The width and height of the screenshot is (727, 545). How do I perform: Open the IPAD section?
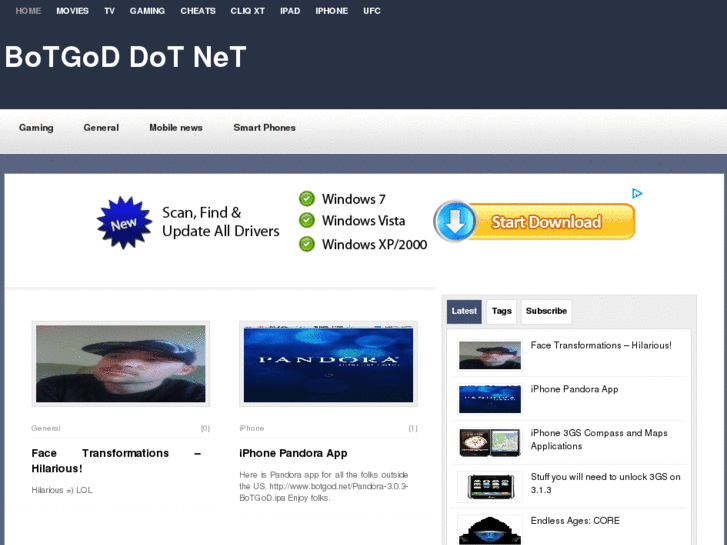(x=290, y=11)
